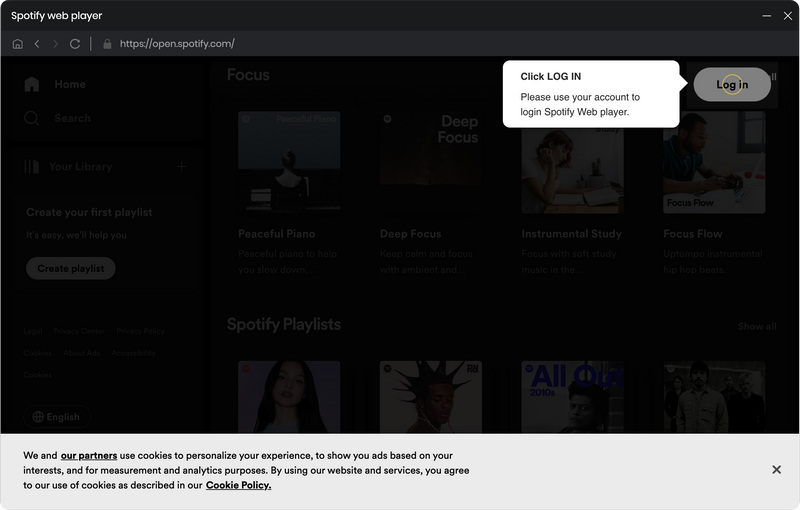Click 'Create your first playlist' text
This screenshot has width=800, height=510.
[89, 212]
